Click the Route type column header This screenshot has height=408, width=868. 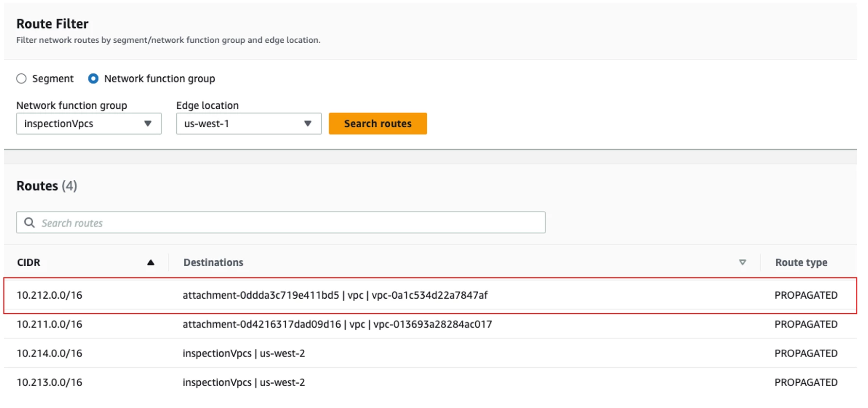[x=801, y=263]
